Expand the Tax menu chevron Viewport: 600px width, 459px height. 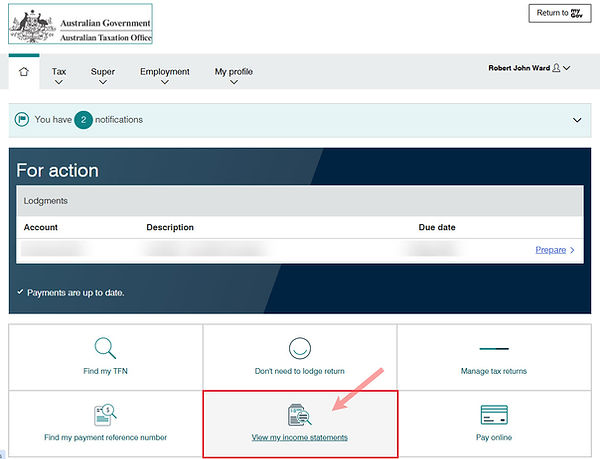(x=59, y=82)
